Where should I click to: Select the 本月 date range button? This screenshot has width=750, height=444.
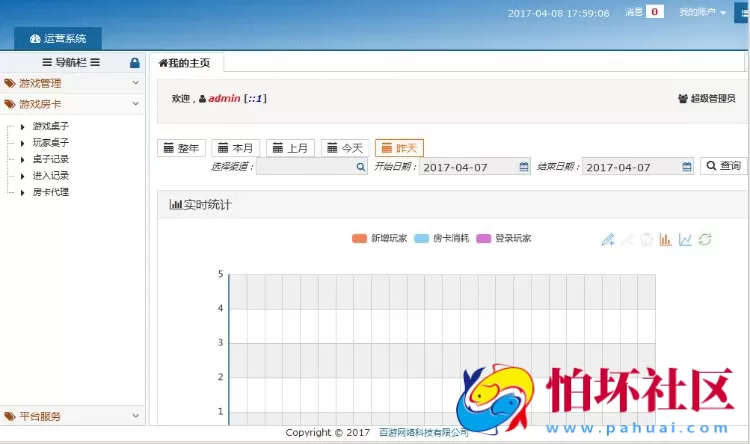(x=236, y=148)
